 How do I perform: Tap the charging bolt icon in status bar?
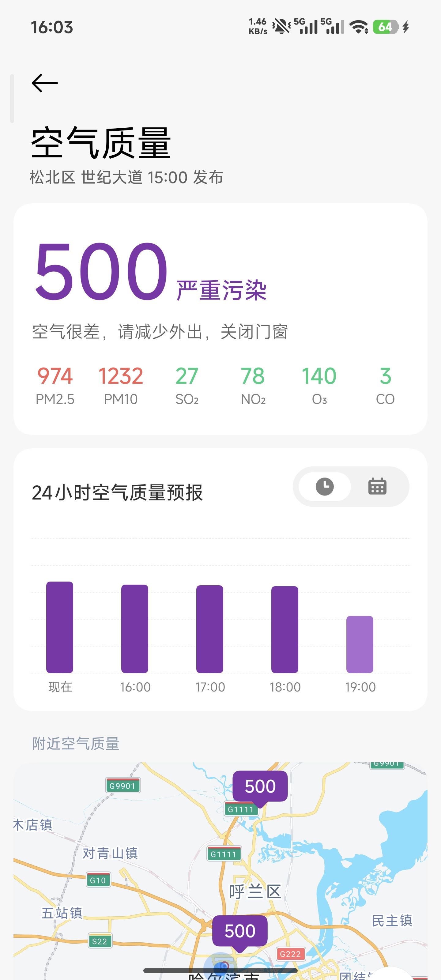pyautogui.click(x=405, y=27)
